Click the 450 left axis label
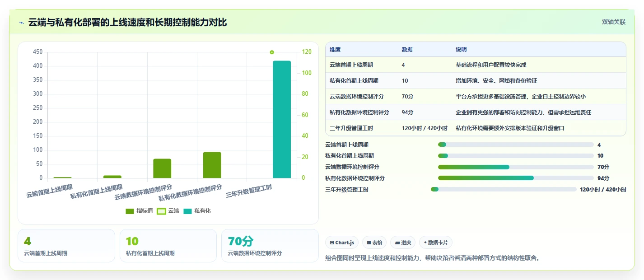This screenshot has width=644, height=280. coord(38,52)
